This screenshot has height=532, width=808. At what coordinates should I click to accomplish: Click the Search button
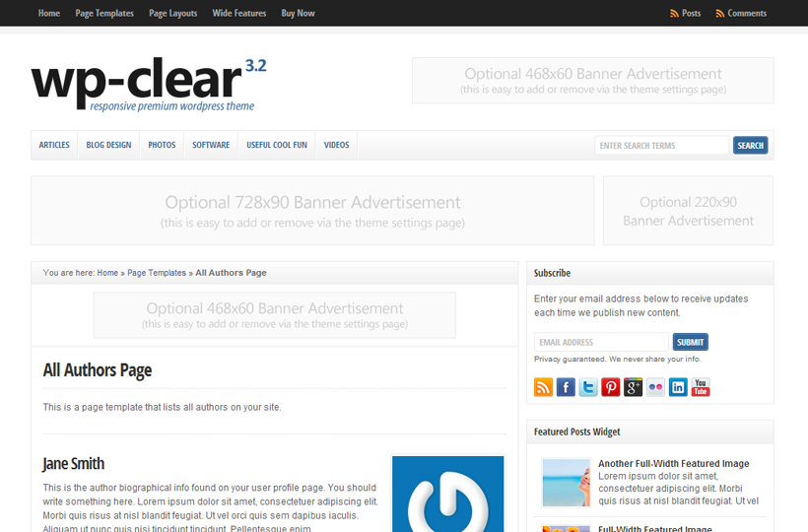(750, 145)
